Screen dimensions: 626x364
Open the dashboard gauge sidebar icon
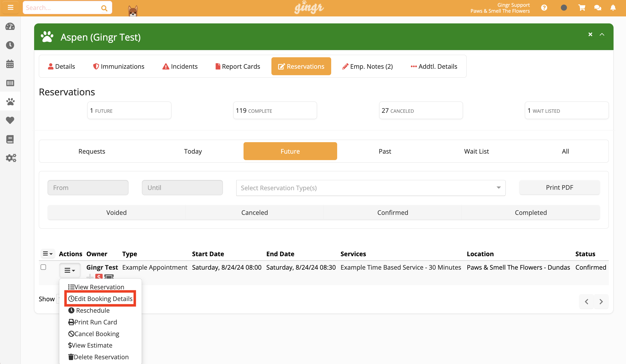click(10, 26)
